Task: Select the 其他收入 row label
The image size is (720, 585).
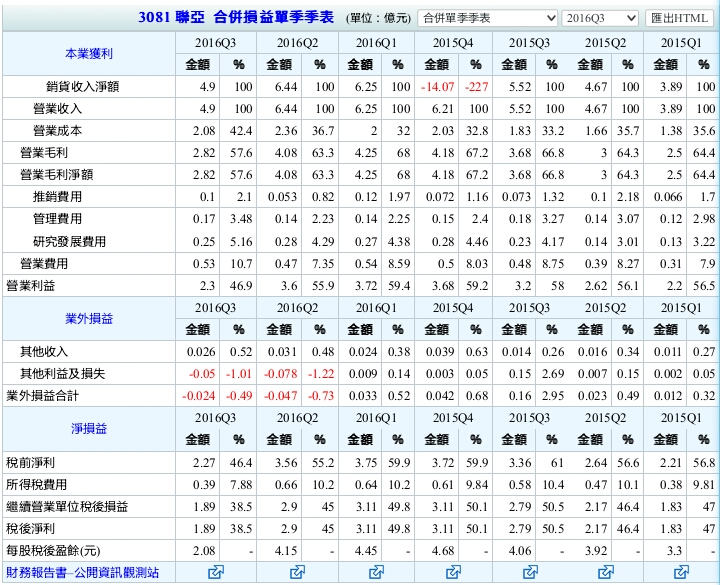Action: pos(44,352)
